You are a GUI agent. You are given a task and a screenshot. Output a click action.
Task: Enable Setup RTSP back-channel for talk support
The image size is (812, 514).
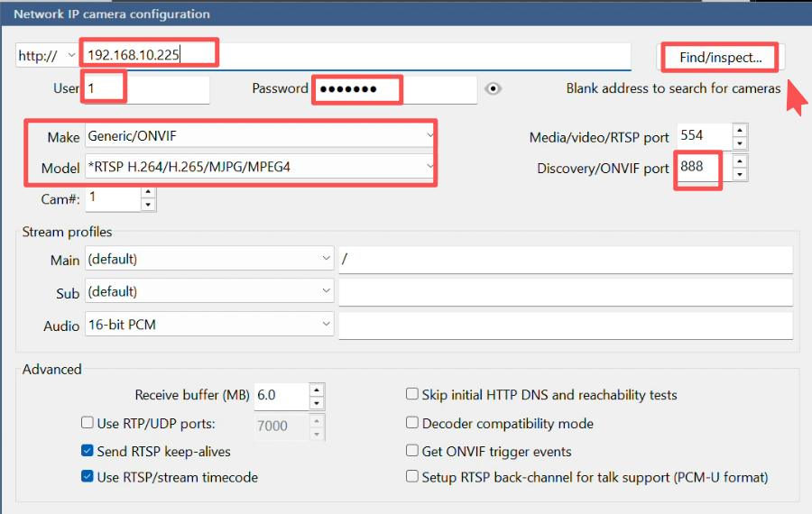412,477
